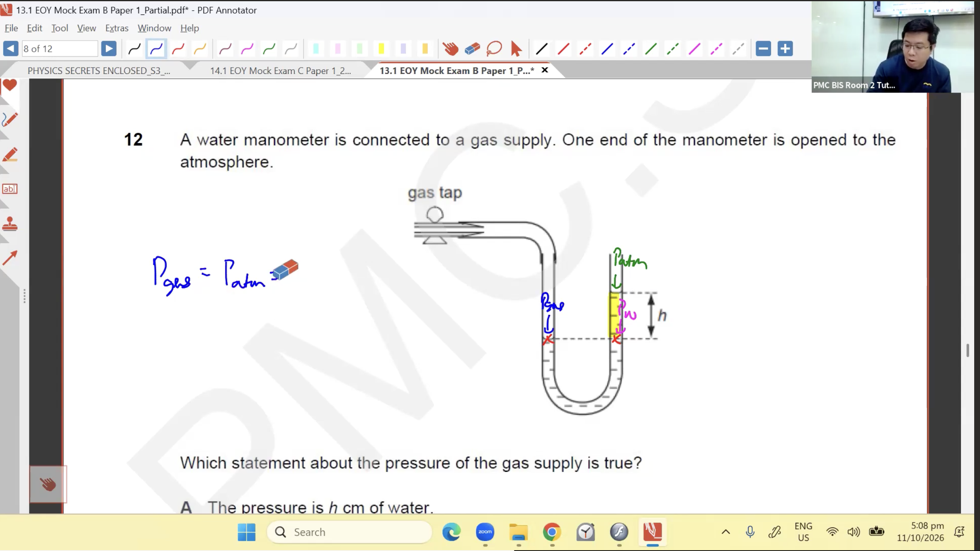Select the black curved pen
Viewport: 980px width, 551px height.
click(134, 49)
